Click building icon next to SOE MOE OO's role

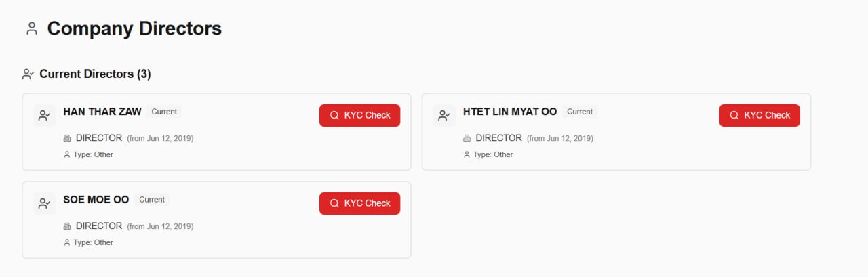[67, 226]
